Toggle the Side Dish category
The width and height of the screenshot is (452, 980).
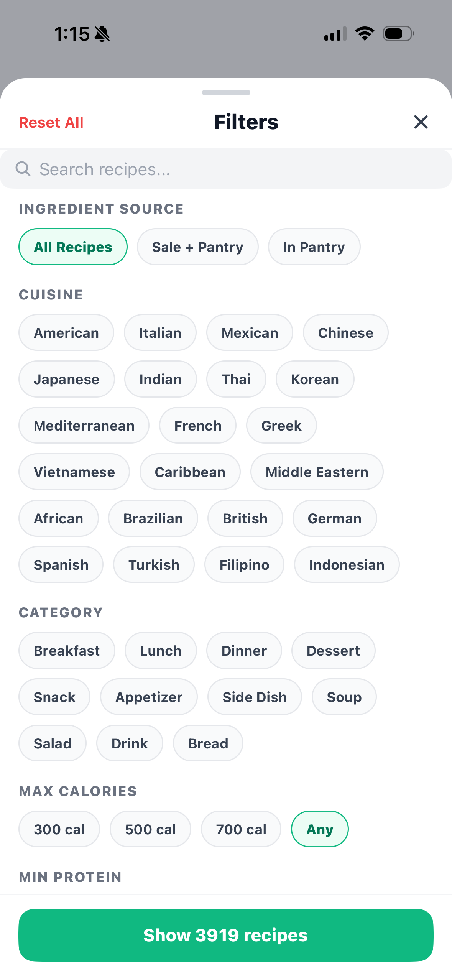pyautogui.click(x=255, y=697)
